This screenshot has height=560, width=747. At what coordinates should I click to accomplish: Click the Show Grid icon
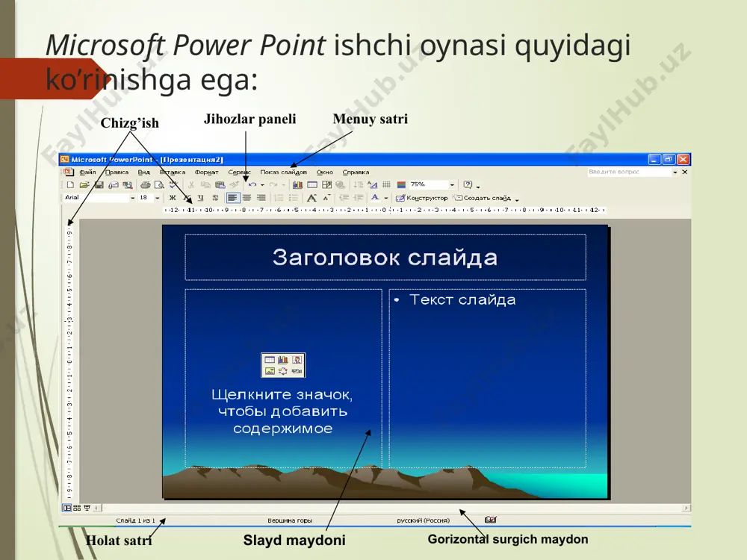click(x=387, y=184)
